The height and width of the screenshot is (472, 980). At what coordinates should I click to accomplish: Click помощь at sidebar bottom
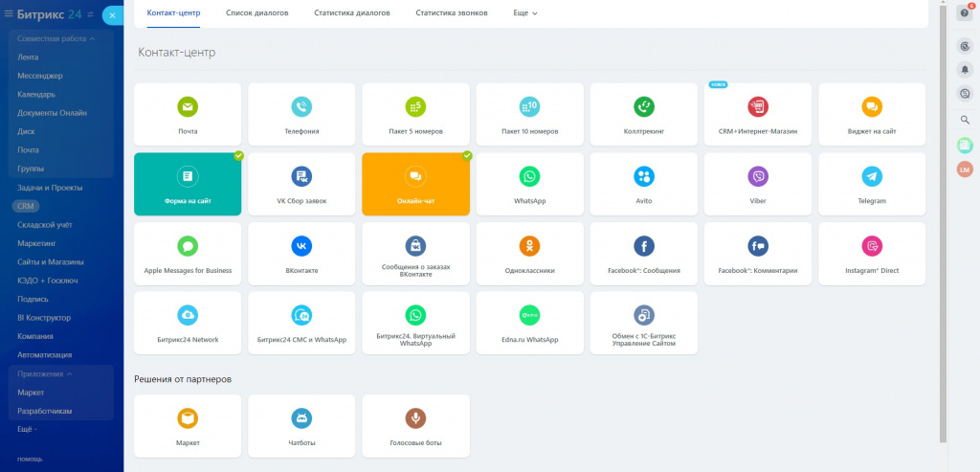click(x=30, y=459)
